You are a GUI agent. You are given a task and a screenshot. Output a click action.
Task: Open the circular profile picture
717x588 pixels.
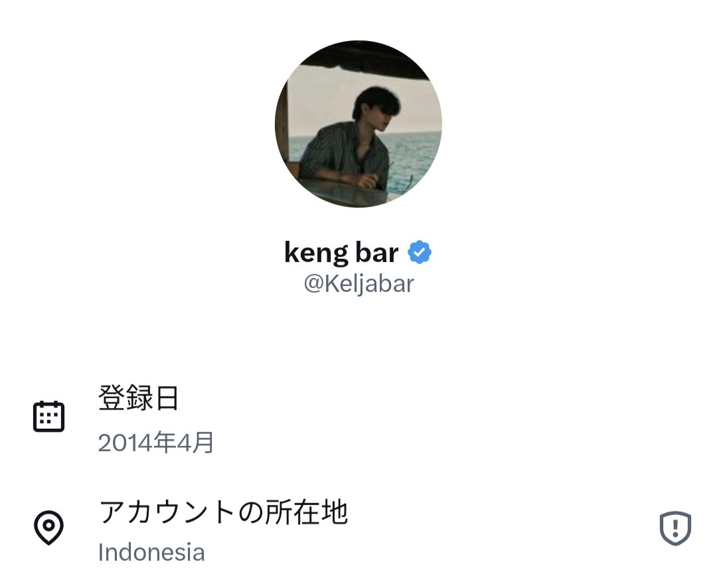[358, 124]
